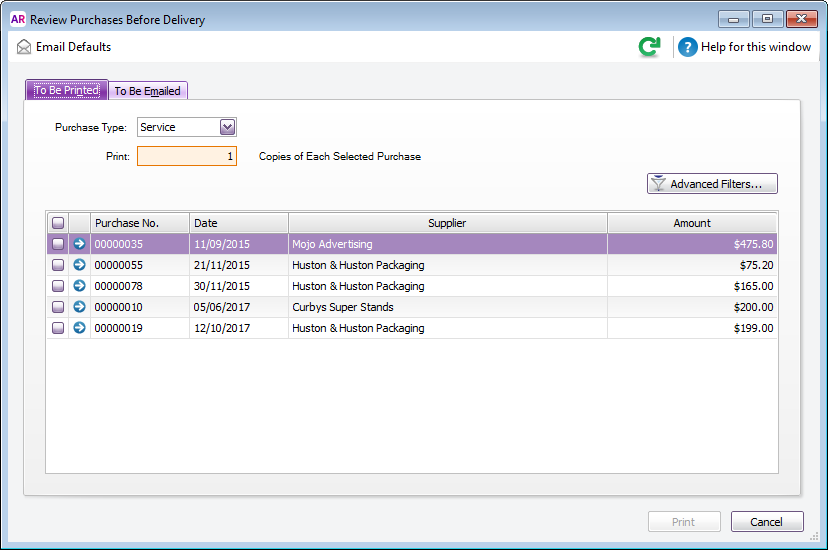This screenshot has height=550, width=828.
Task: Expand the Purchase Type dropdown
Action: click(227, 127)
